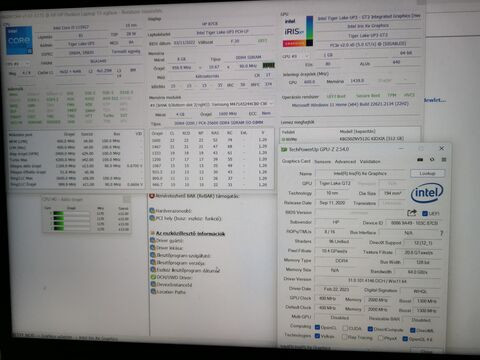This screenshot has height=360, width=480.
Task: Click 'WHQL' digital signature value
Action: [x=420, y=291]
